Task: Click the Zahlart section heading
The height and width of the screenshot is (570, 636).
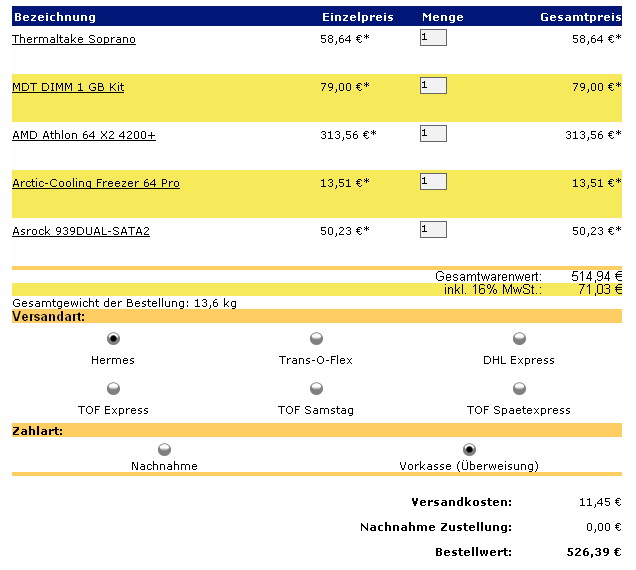Action: 38,431
